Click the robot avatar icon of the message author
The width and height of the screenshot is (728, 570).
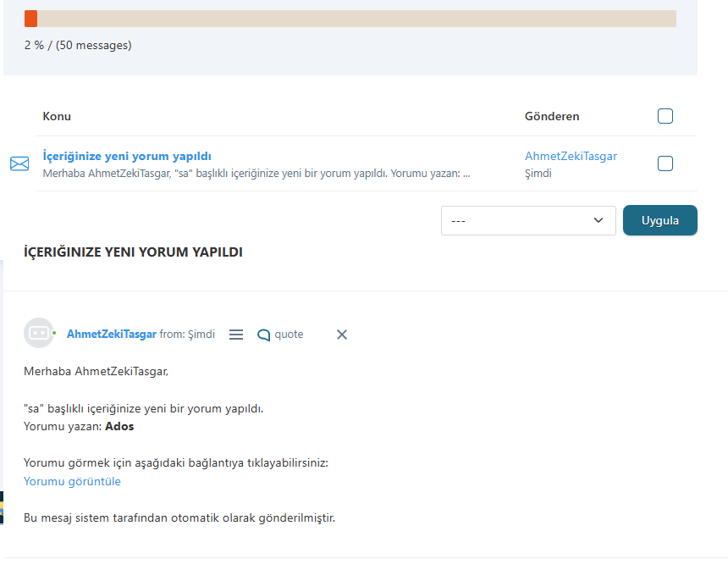tap(38, 334)
